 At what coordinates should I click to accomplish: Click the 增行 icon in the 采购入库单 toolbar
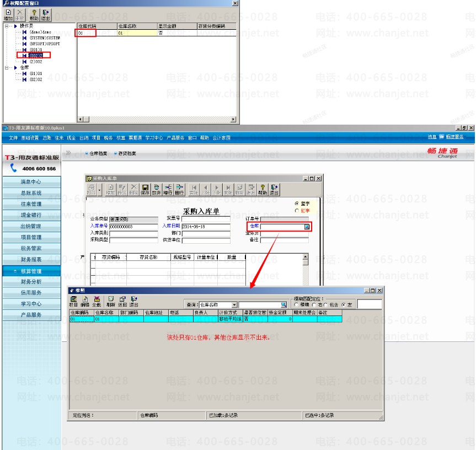pyautogui.click(x=168, y=189)
